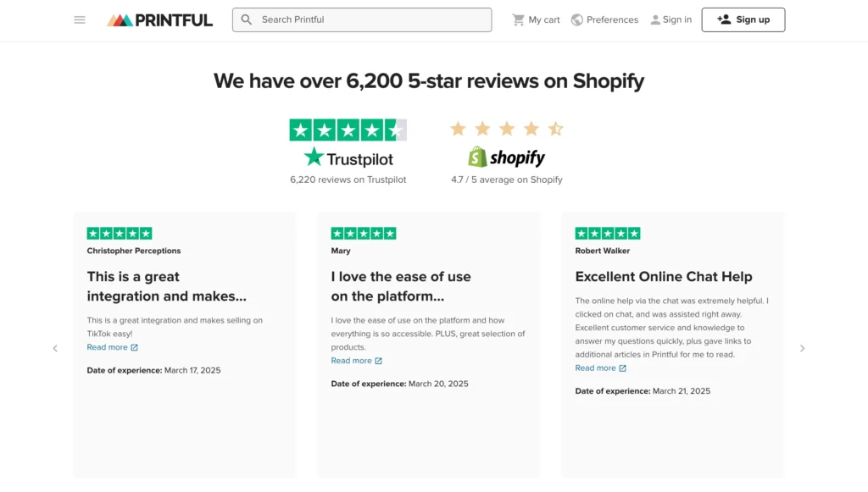868x492 pixels.
Task: Click the magnifier search icon
Action: coord(247,19)
